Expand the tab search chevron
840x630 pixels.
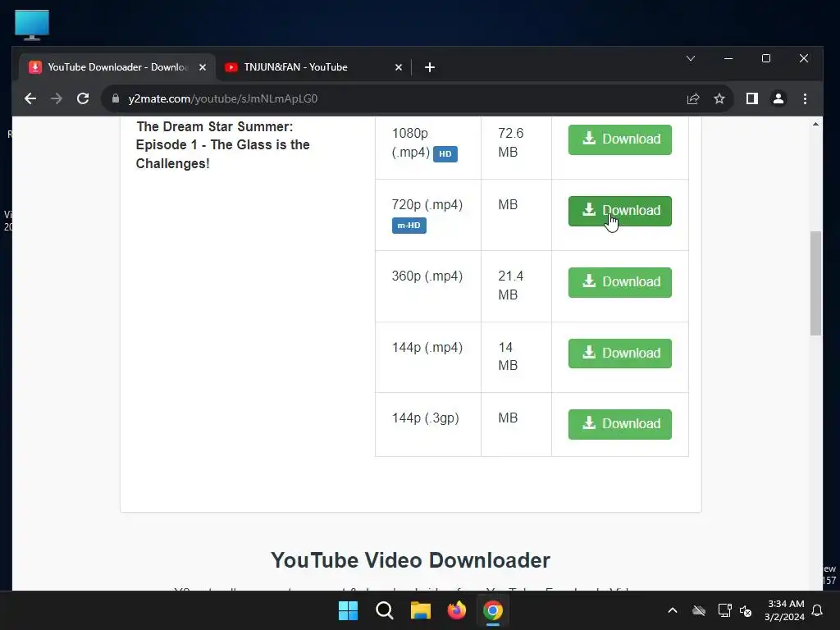tap(691, 58)
